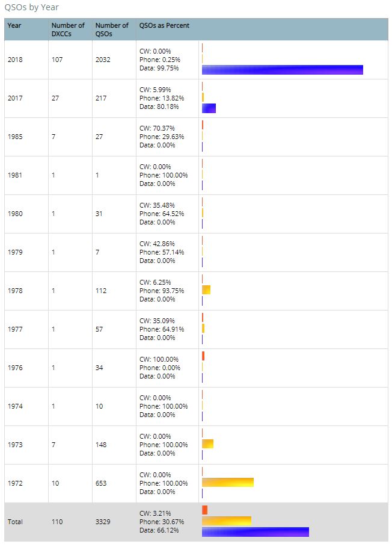Select the 2018 year cell
Image resolution: width=392 pixels, height=547 pixels.
click(15, 60)
